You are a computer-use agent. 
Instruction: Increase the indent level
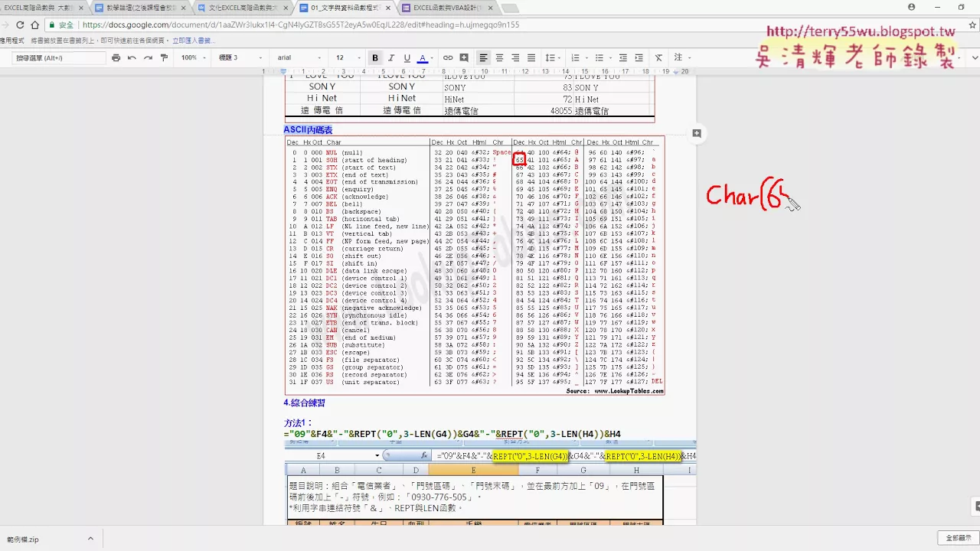[639, 58]
